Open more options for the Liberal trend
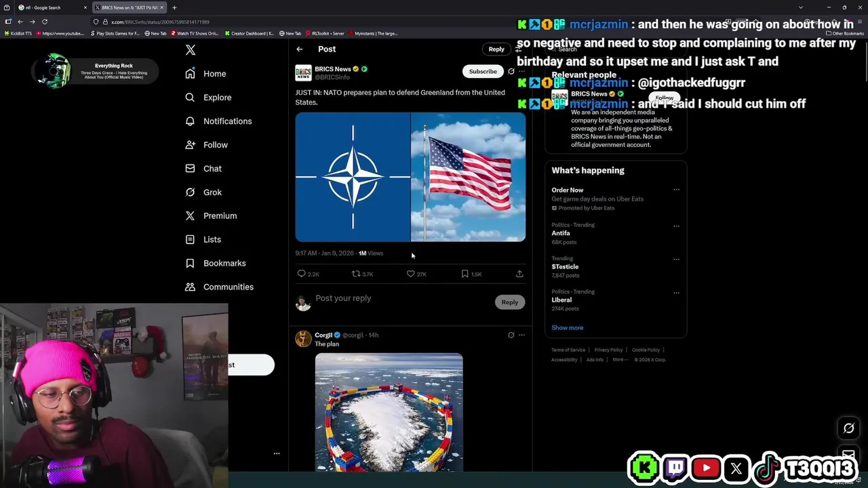 point(676,293)
